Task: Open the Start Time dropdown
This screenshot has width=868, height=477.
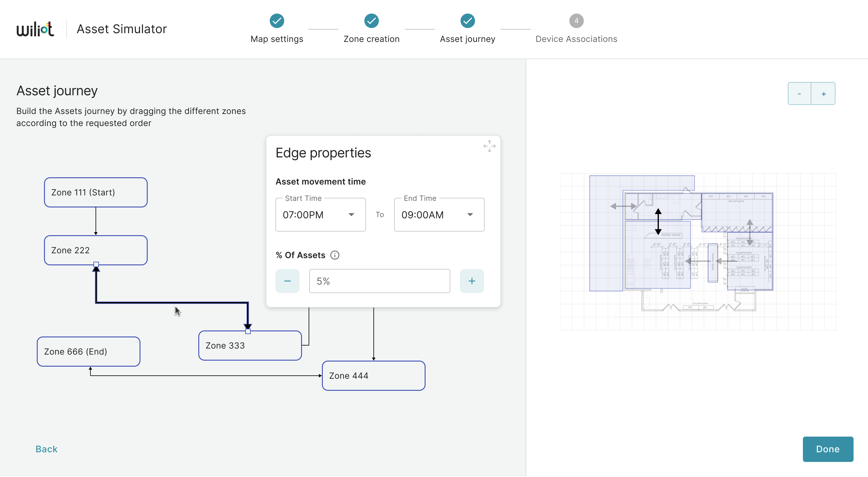Action: point(320,215)
